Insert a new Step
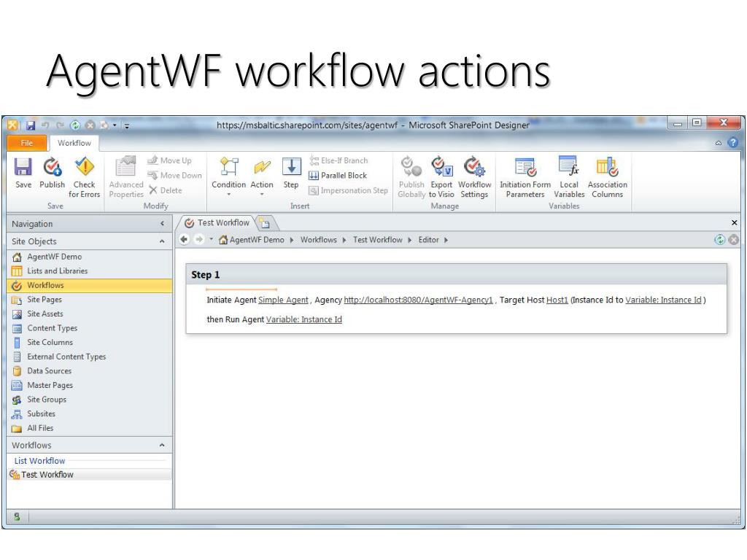 point(291,174)
